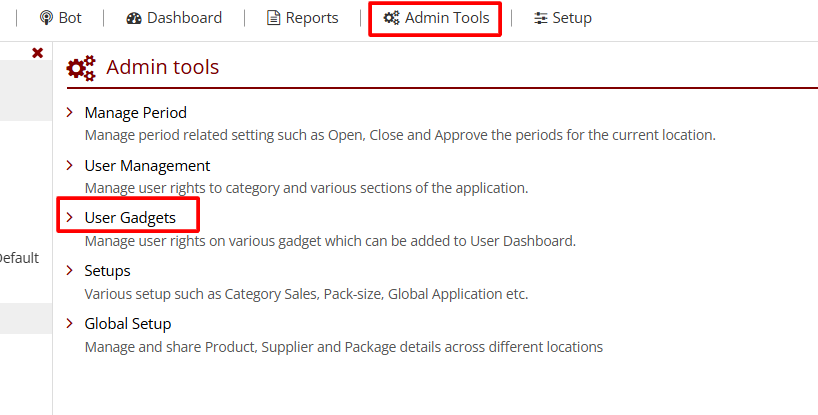Open the Reports menu label
818x415 pixels.
pyautogui.click(x=312, y=18)
